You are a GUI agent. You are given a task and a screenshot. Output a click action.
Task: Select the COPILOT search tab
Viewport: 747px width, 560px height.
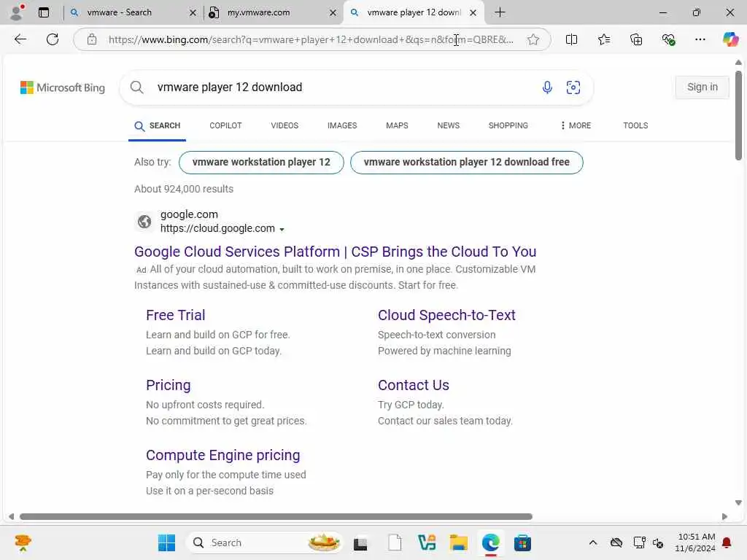click(225, 125)
